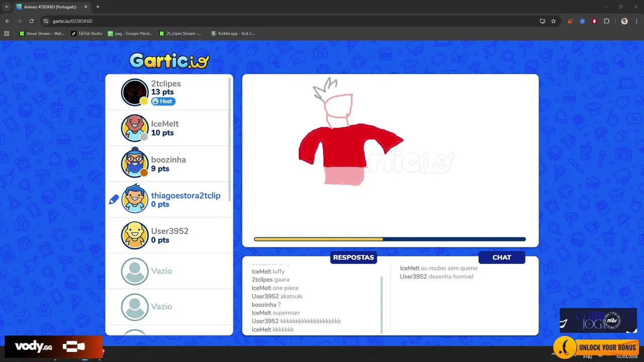This screenshot has height=362, width=644.
Task: Click the 'User3952 akatsuki' answer
Action: pos(277,296)
